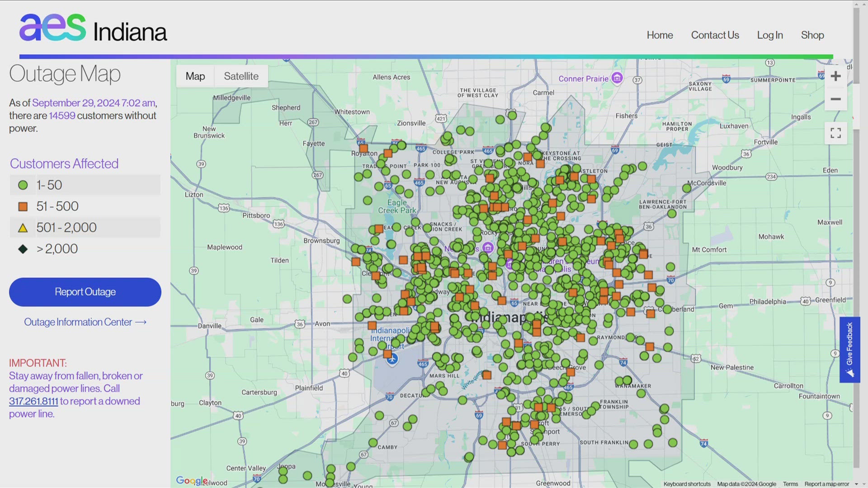The width and height of the screenshot is (868, 488).
Task: Click the Plainfield map label
Action: coord(309,388)
